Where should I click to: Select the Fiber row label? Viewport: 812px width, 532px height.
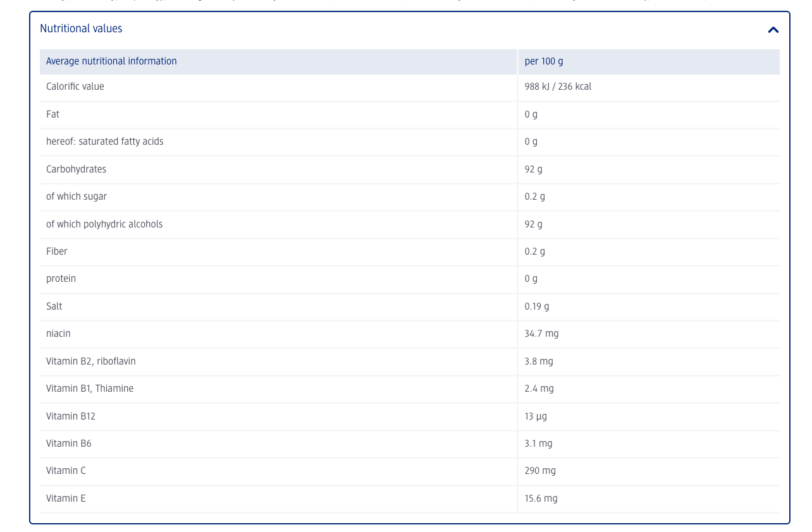[57, 251]
